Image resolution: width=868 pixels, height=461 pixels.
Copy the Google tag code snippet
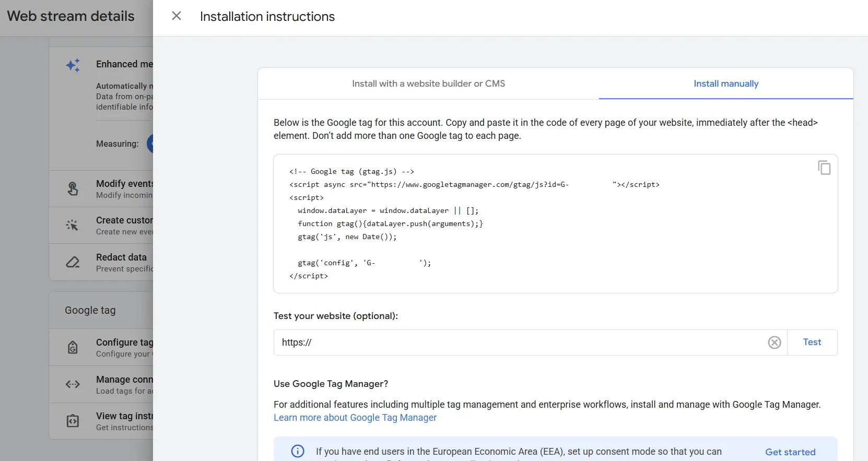tap(824, 168)
